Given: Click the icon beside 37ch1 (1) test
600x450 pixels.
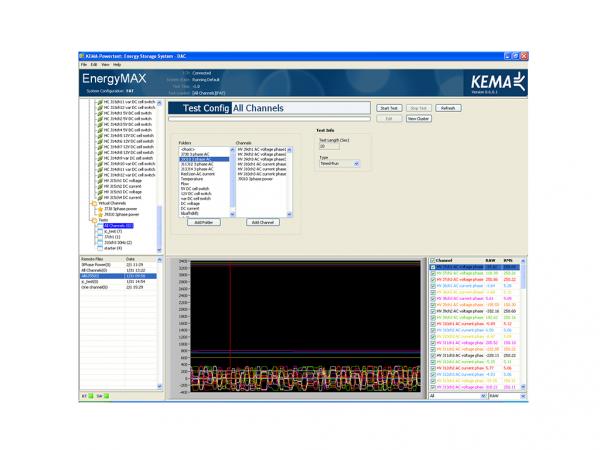Looking at the screenshot, I should [x=100, y=237].
